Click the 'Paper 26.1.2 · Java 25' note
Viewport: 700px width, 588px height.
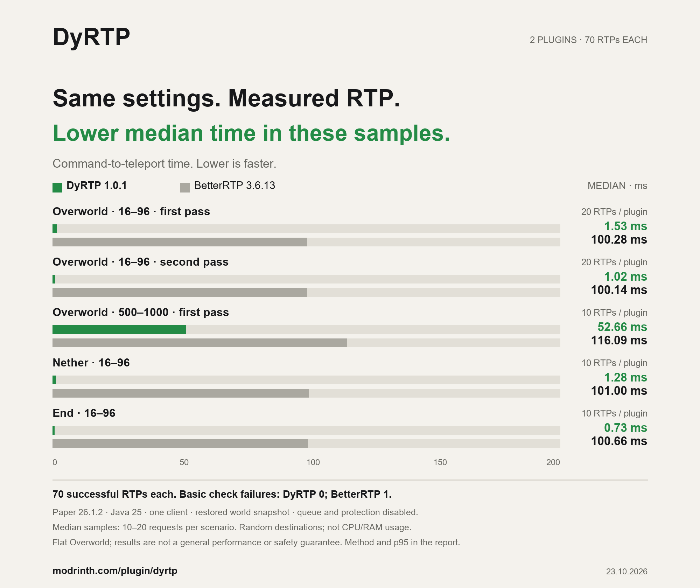(x=235, y=512)
